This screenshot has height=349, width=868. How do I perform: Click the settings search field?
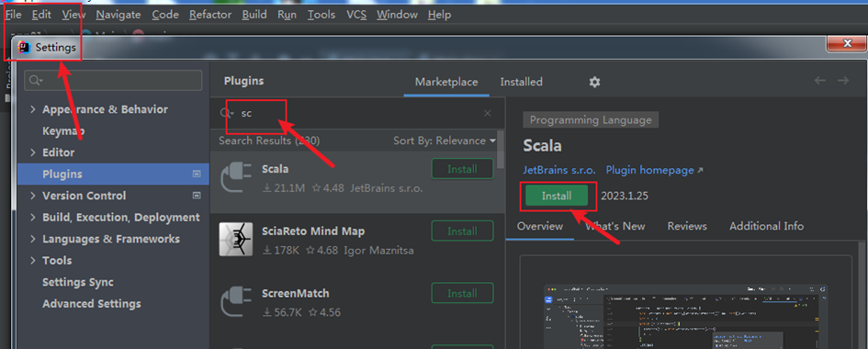coord(113,81)
